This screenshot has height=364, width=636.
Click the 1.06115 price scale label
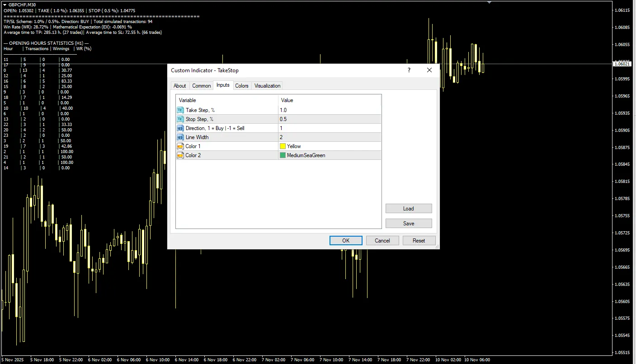[x=623, y=10]
